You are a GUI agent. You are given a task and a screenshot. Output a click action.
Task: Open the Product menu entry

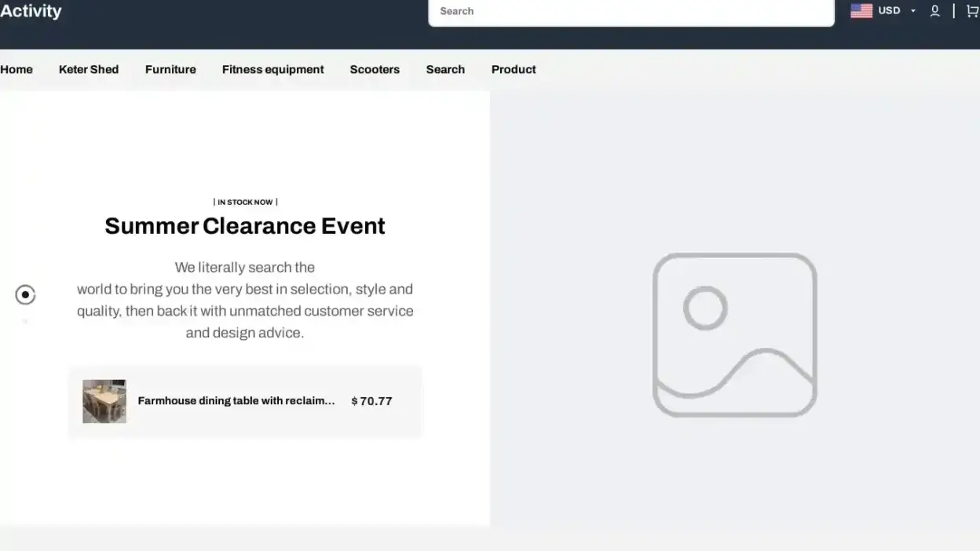(514, 69)
